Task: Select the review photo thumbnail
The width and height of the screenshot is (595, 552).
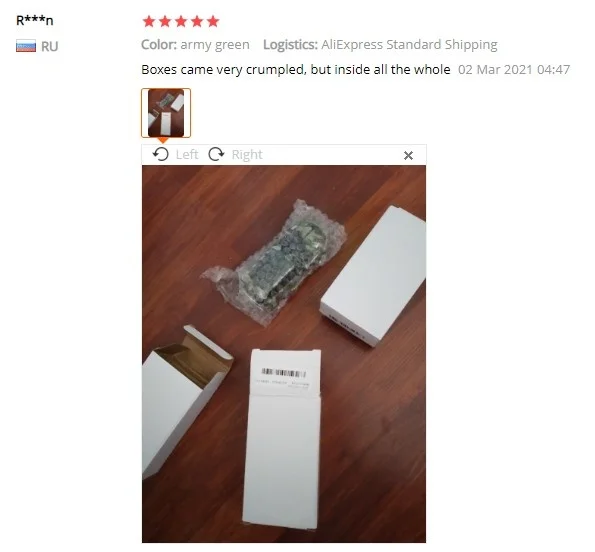Action: click(x=166, y=113)
